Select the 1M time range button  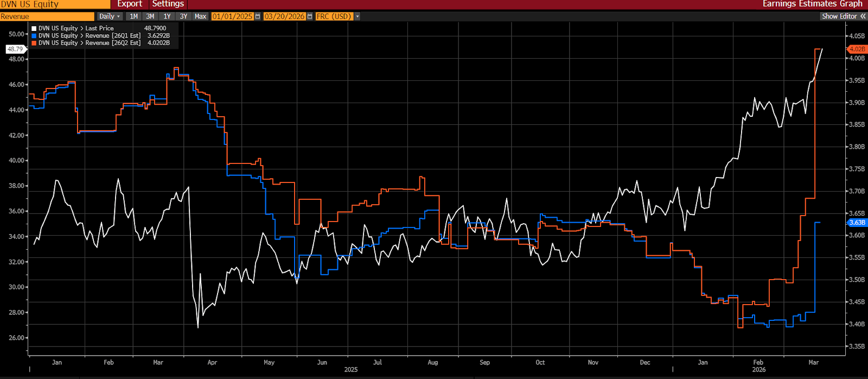pos(133,16)
